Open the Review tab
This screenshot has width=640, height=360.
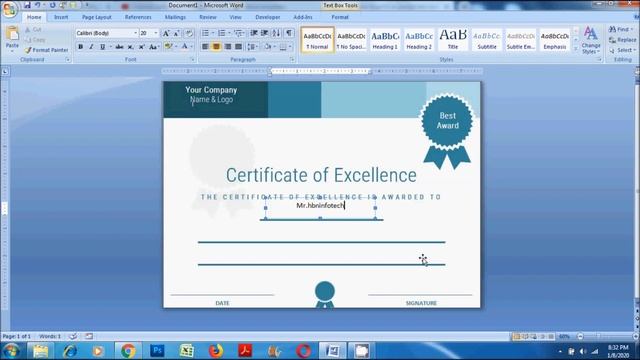click(208, 17)
